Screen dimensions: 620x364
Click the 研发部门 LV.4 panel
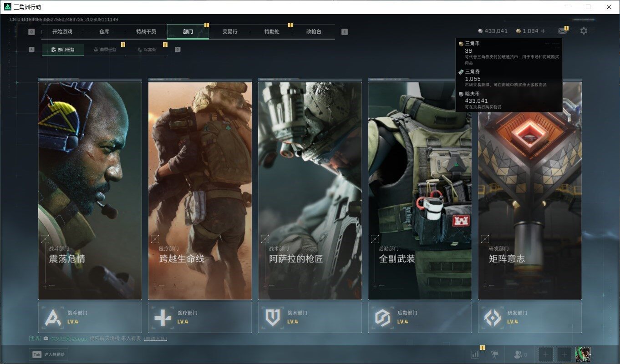(530, 318)
